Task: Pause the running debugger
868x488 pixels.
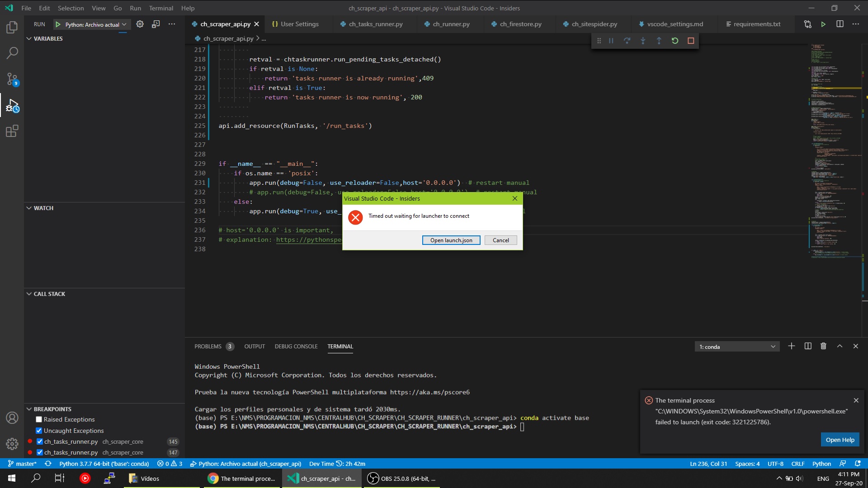Action: (611, 40)
